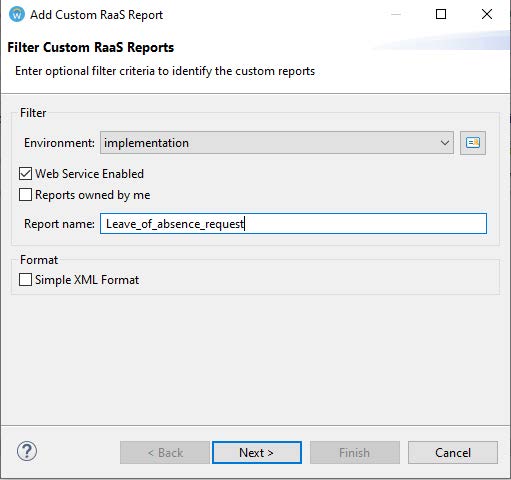
Task: Minimize the dialog window
Action: (x=396, y=14)
